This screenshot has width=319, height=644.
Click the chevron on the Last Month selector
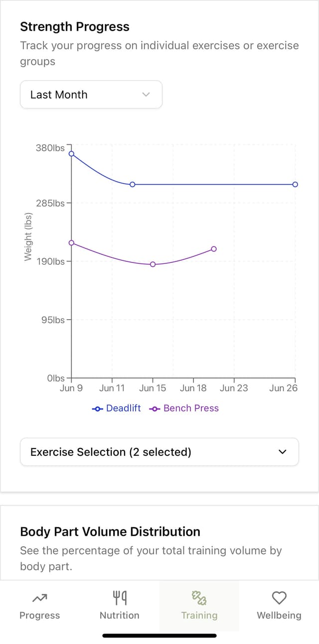click(146, 94)
